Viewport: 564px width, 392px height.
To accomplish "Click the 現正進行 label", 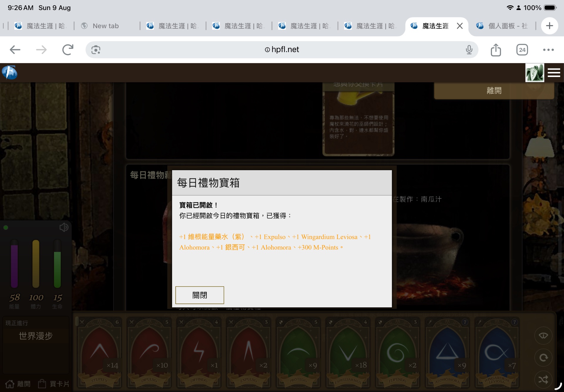I will [x=17, y=323].
